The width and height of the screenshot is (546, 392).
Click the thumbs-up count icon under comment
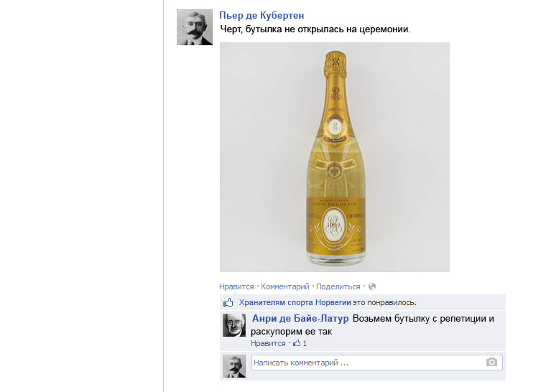coord(297,343)
